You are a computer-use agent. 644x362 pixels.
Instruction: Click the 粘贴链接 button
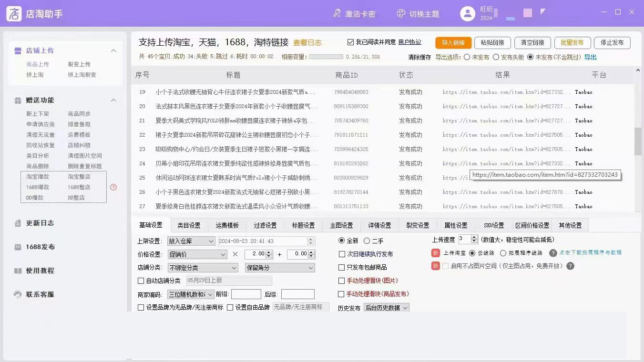click(492, 42)
